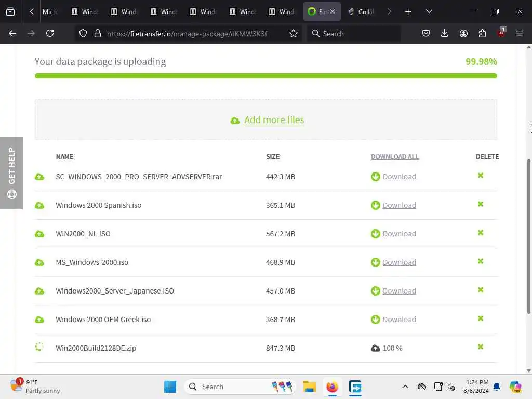This screenshot has width=532, height=399.
Task: Open the notification bell in the taskbar
Action: [497, 387]
